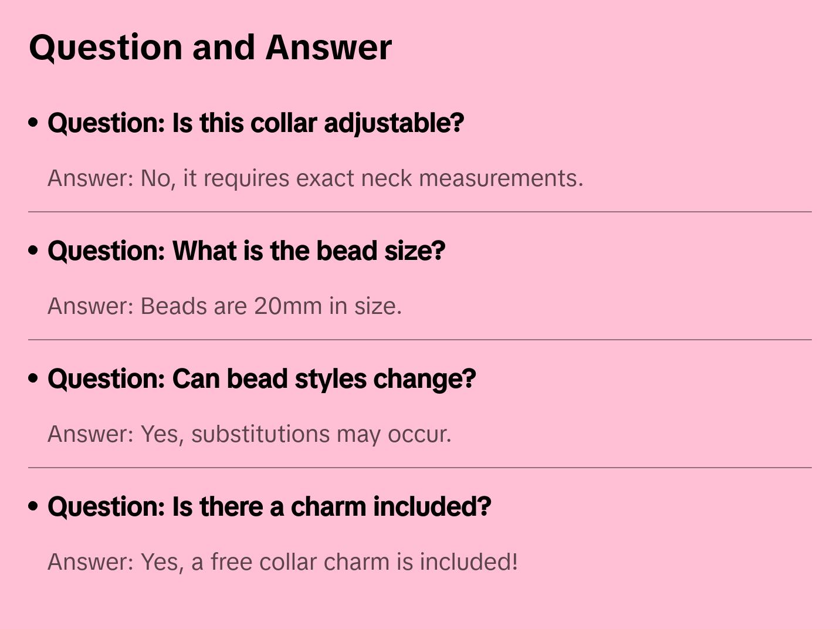Click the divider line below the neck measurements answer

pos(420,212)
